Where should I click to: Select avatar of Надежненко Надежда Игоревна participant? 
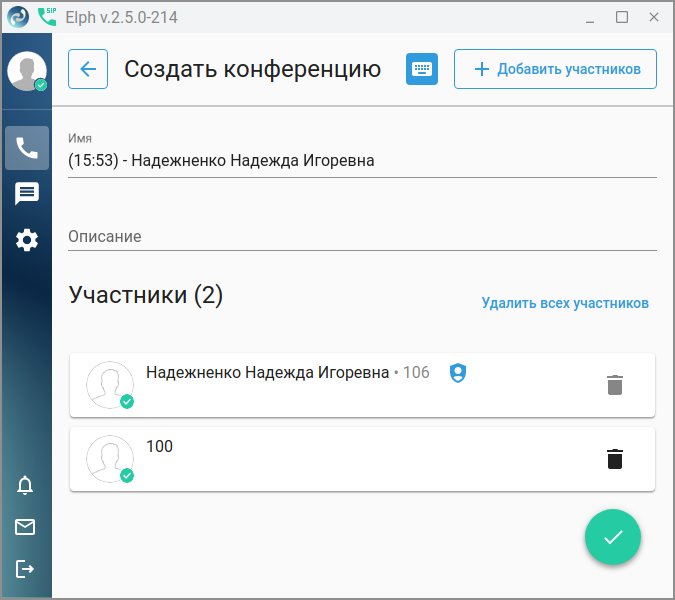coord(110,385)
